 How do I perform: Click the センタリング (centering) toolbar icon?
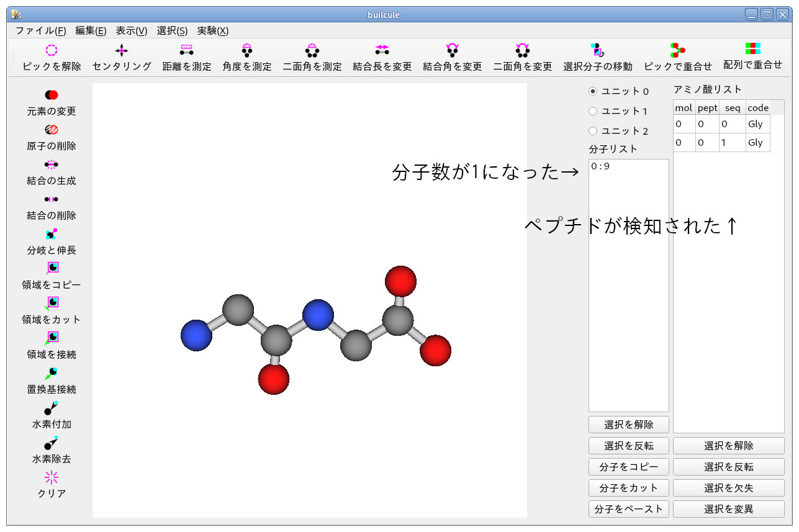click(120, 58)
